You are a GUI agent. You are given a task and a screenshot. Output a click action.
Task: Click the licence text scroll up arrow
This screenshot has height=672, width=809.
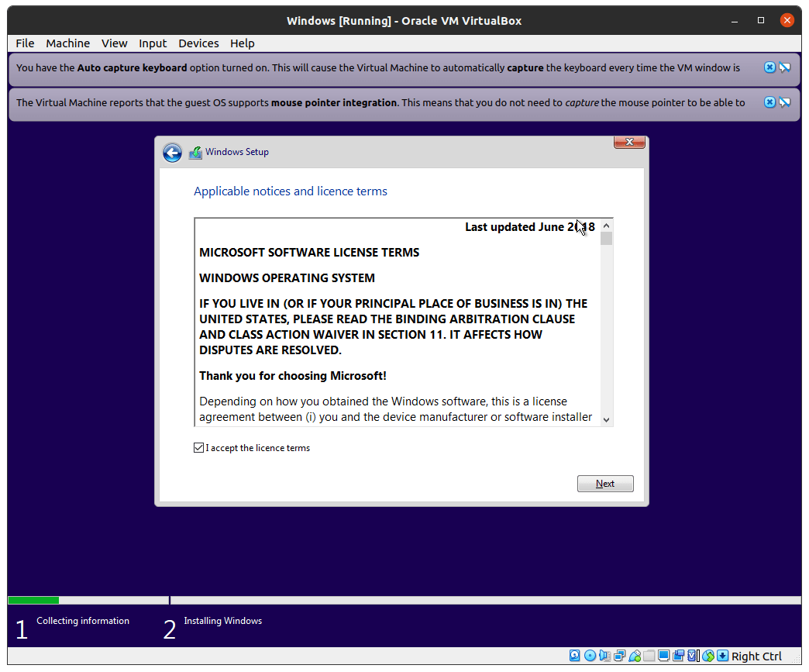click(606, 226)
